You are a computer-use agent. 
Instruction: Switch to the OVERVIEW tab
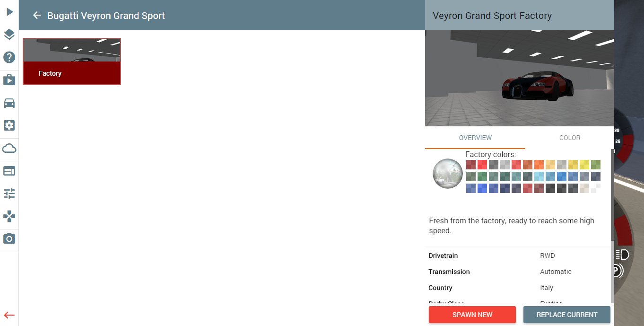pos(475,138)
